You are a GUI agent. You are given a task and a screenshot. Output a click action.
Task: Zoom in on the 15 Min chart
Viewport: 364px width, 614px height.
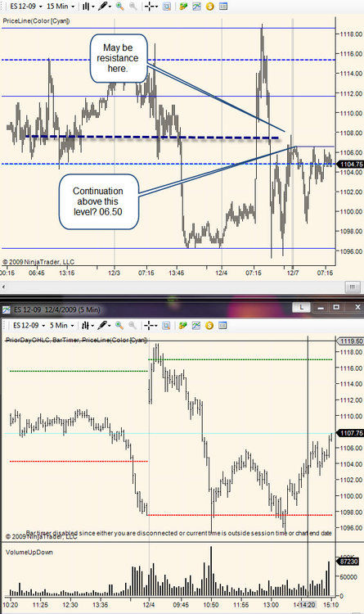pos(119,7)
